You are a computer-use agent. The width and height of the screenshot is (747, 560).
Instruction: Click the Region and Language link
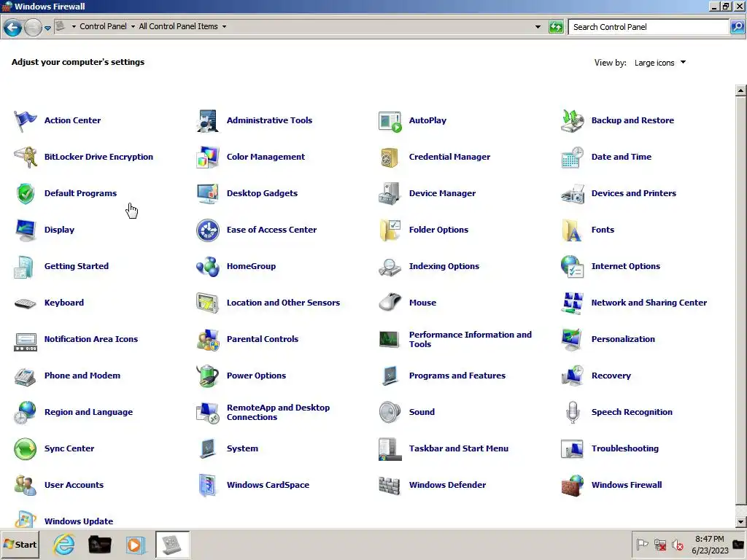click(x=88, y=412)
